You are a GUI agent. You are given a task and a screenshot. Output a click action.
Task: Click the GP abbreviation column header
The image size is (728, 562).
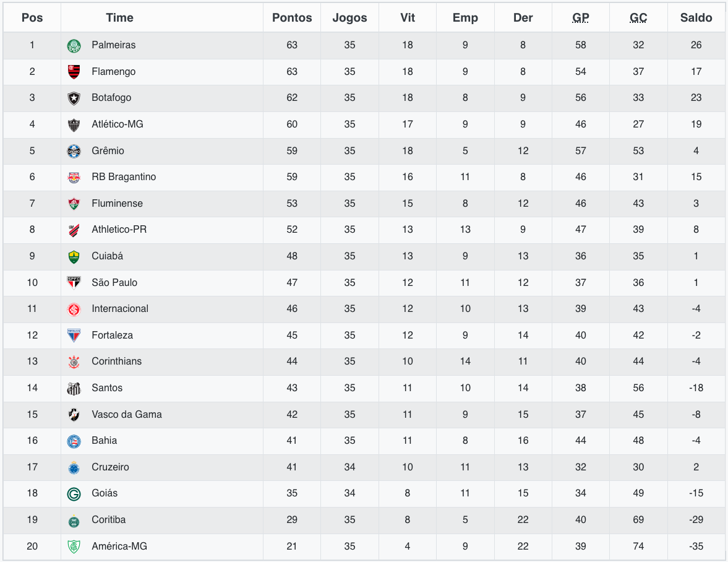[x=581, y=18]
